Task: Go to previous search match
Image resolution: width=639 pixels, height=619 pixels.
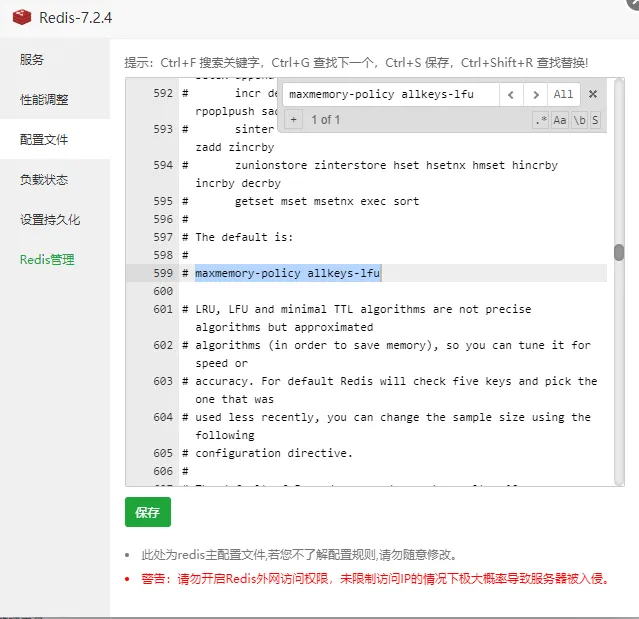Action: coord(511,95)
